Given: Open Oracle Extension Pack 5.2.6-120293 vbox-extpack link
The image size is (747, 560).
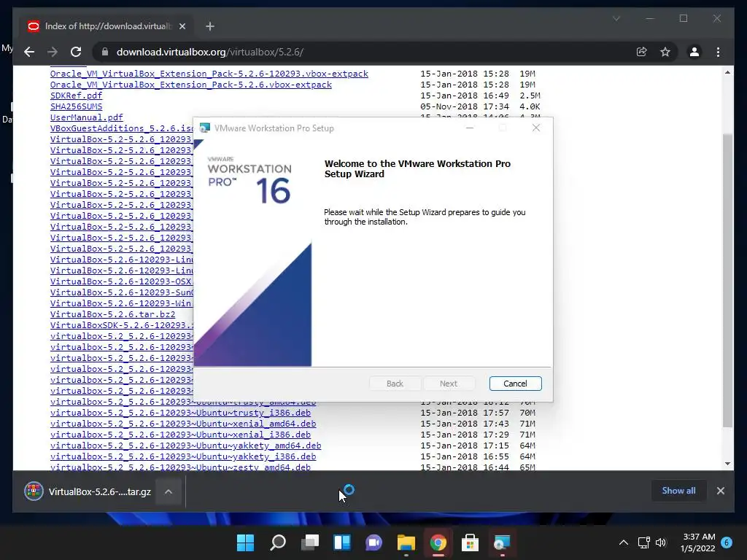Looking at the screenshot, I should click(209, 74).
